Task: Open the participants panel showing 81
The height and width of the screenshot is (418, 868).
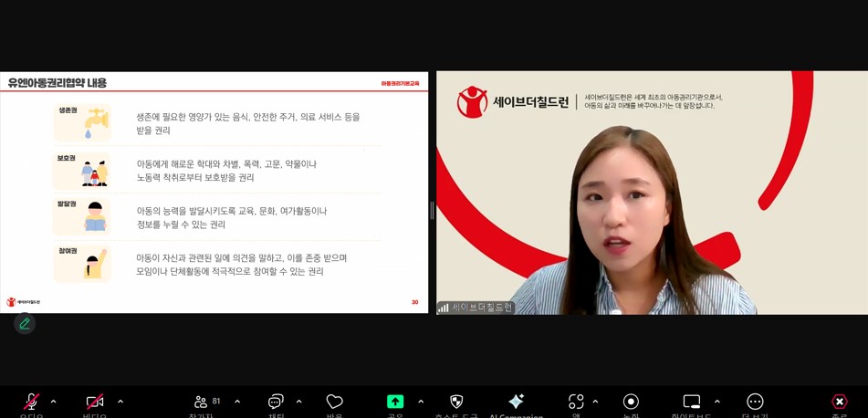Action: (x=207, y=402)
